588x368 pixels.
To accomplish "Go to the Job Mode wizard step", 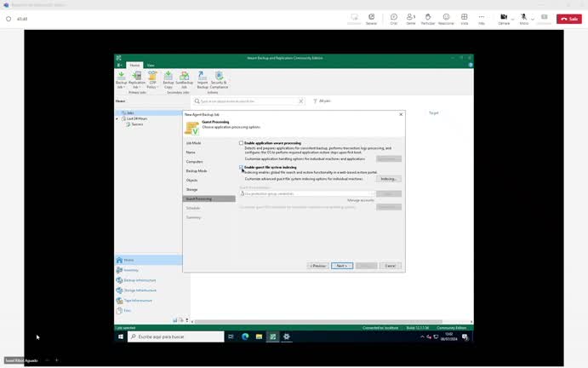I will pyautogui.click(x=193, y=143).
